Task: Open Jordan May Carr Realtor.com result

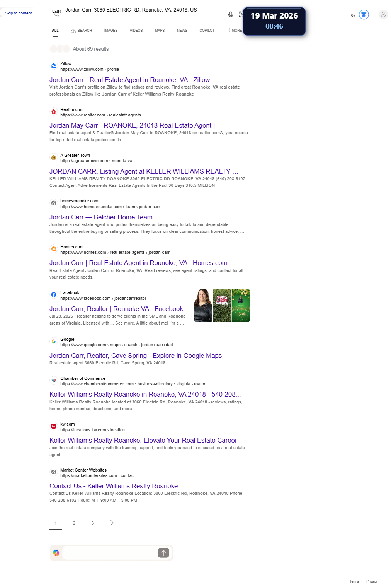Action: tap(132, 125)
